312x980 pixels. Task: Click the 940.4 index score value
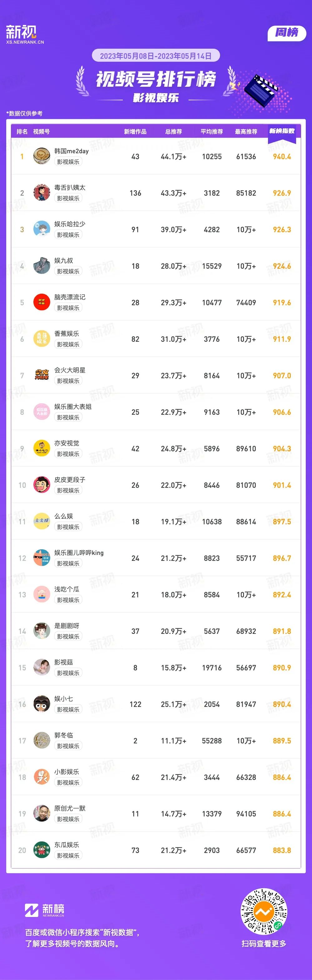coord(282,156)
